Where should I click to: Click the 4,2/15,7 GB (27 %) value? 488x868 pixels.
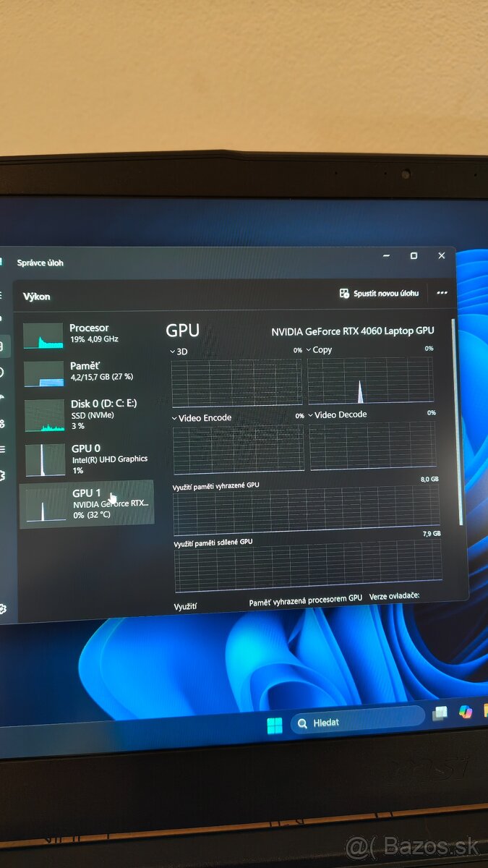[101, 377]
